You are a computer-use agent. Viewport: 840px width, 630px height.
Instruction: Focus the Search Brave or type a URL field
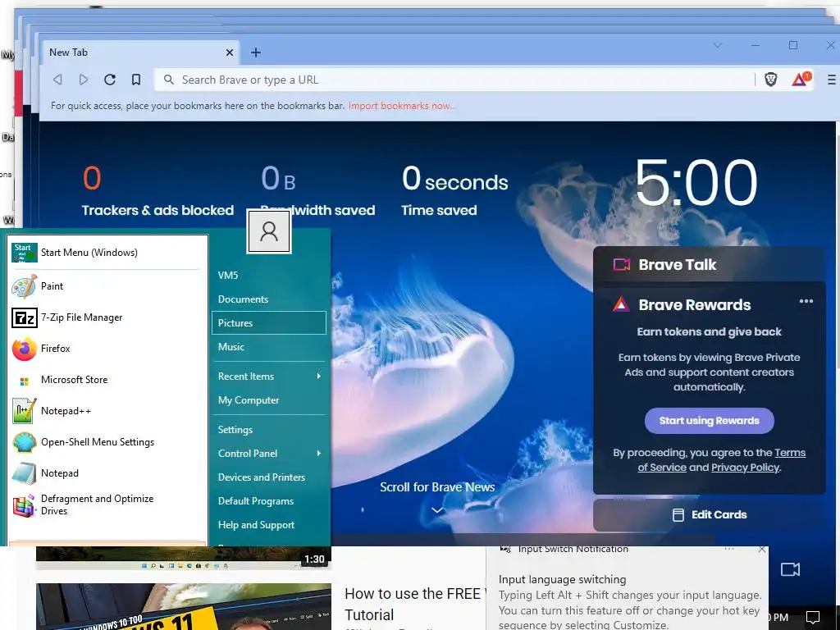point(454,80)
